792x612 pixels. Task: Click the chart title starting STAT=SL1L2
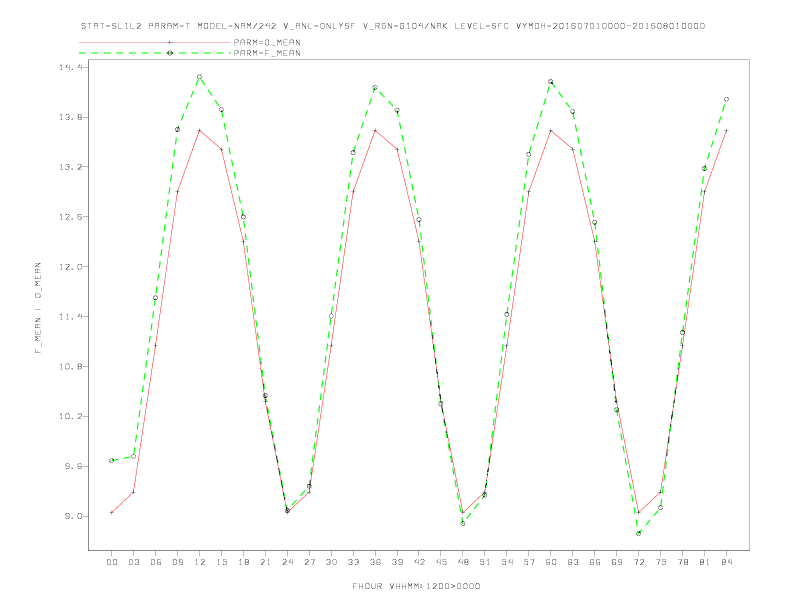[393, 26]
